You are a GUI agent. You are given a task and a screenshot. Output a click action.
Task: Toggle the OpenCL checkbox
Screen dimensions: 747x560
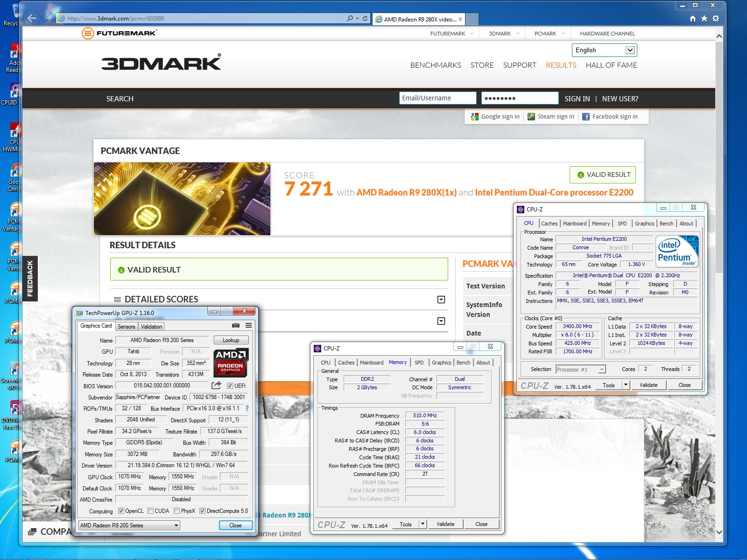(x=121, y=511)
